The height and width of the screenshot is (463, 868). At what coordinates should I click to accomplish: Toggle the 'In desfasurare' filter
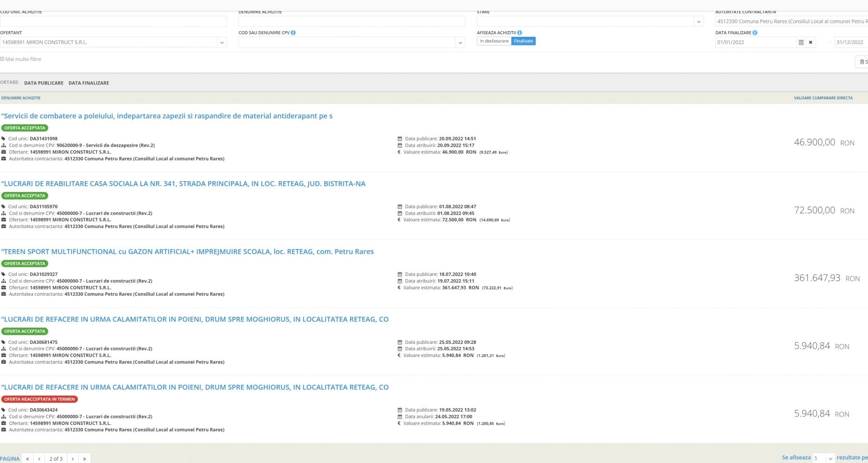pos(494,41)
